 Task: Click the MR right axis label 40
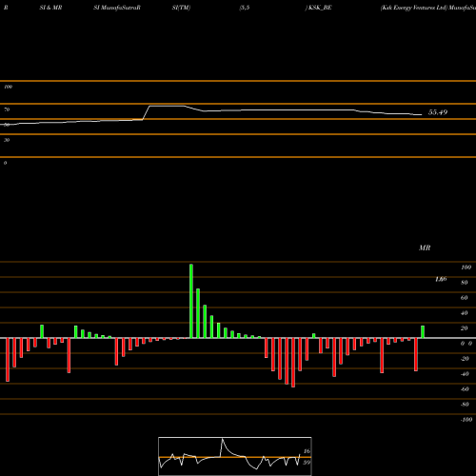(465, 313)
